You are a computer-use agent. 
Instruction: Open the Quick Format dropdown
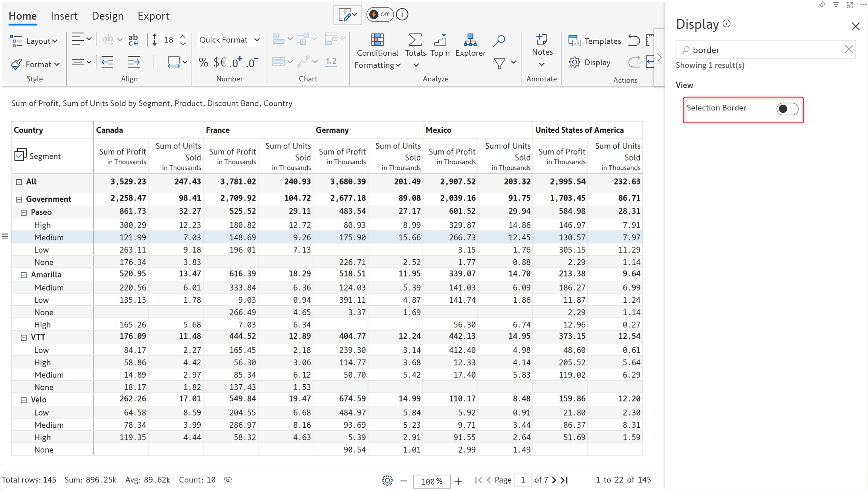tap(229, 40)
